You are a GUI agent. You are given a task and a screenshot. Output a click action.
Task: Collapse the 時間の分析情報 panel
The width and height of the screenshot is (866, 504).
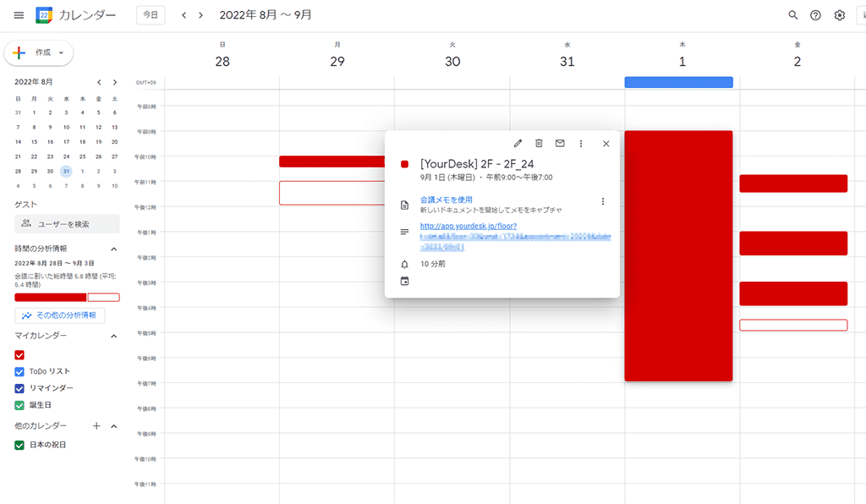click(114, 249)
